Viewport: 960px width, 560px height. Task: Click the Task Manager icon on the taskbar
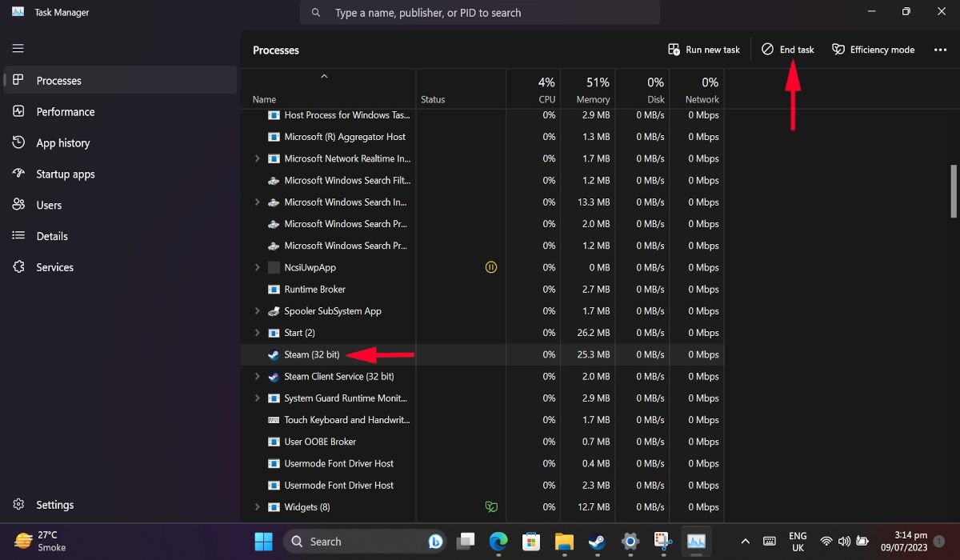pyautogui.click(x=696, y=542)
